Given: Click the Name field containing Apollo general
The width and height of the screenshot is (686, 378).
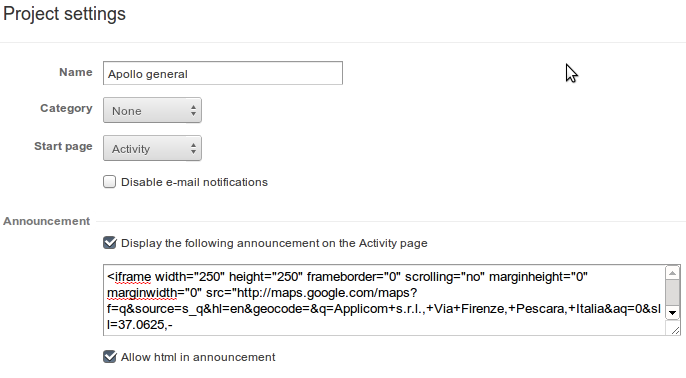Looking at the screenshot, I should (x=223, y=73).
